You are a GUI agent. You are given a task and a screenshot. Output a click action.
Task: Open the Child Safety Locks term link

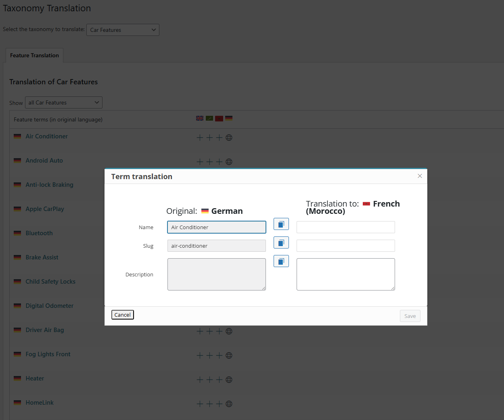pos(50,282)
